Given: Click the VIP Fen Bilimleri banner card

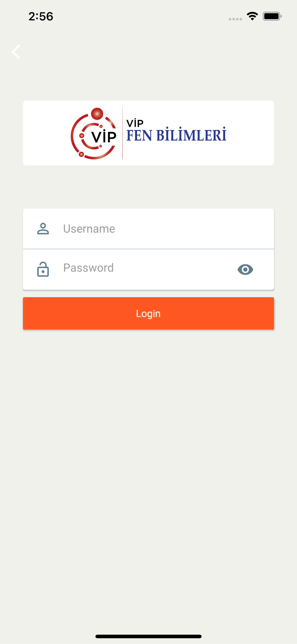Looking at the screenshot, I should tap(148, 133).
